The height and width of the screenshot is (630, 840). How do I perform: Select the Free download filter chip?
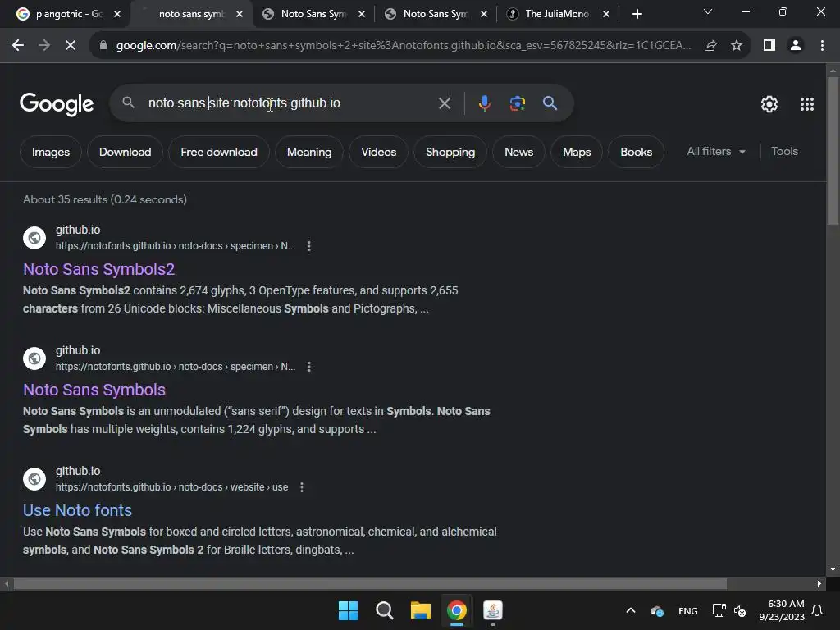218,152
